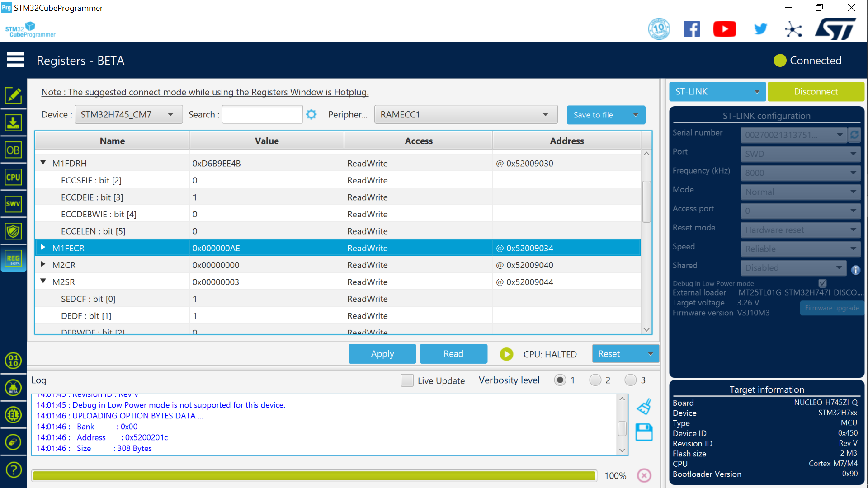Expand the M1FECR register row
Screen dimensions: 868x488
(43, 247)
